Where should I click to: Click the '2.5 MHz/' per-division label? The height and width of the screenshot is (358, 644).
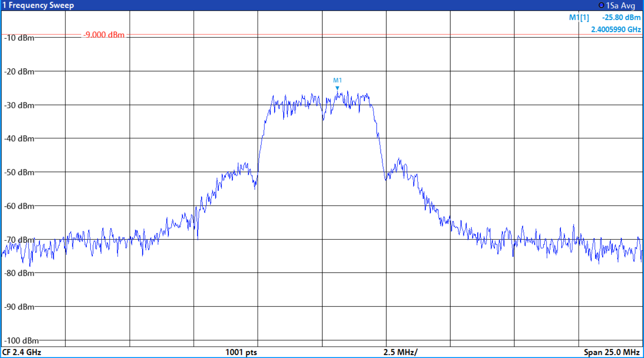tap(400, 352)
